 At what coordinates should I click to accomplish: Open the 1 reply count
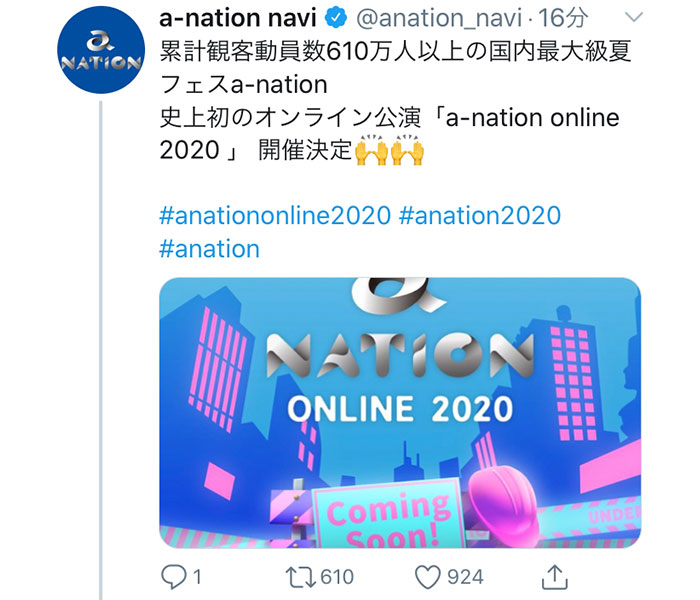[x=197, y=577]
